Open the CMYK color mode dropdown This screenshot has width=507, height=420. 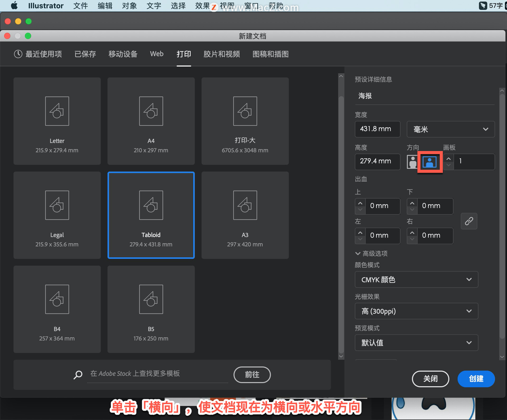(416, 279)
